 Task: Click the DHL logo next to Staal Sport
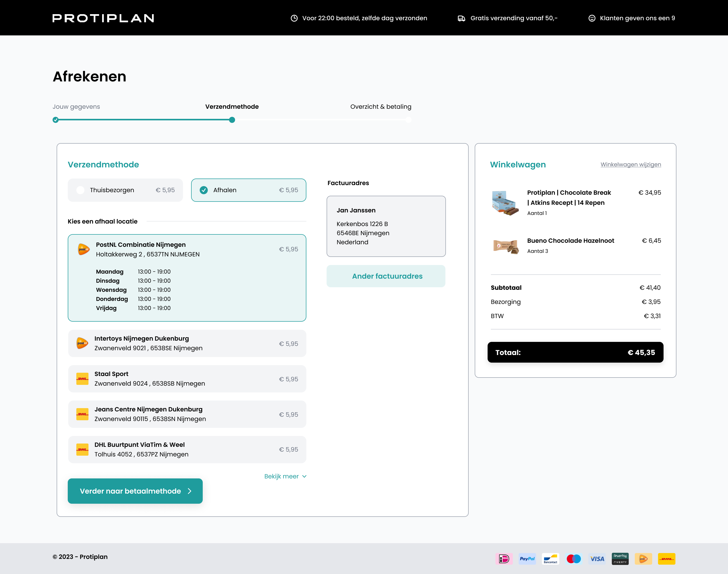[82, 379]
